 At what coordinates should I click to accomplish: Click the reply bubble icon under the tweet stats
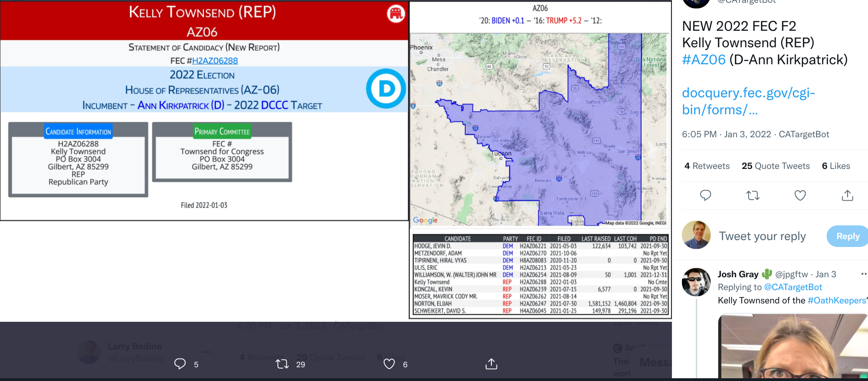[x=705, y=196]
